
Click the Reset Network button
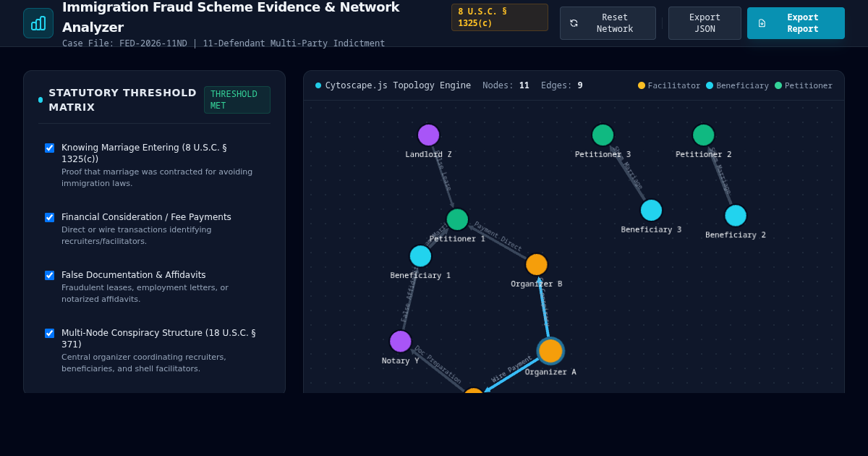pos(608,23)
